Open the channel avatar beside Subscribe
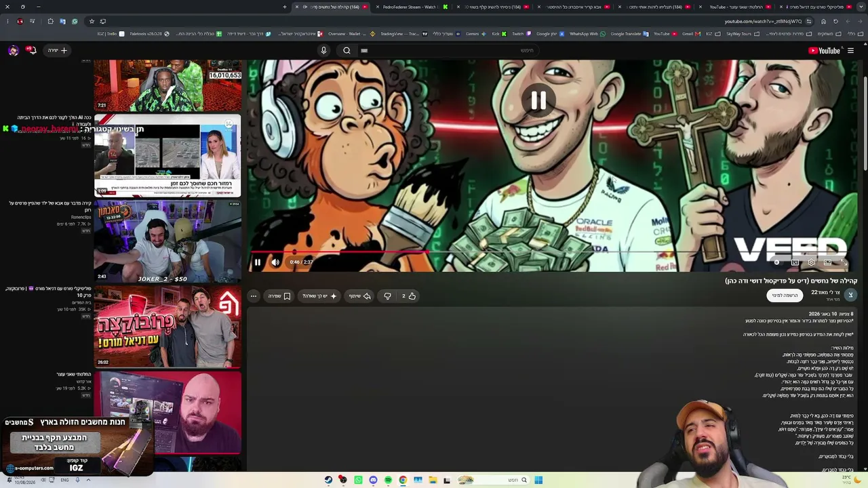 pyautogui.click(x=850, y=295)
